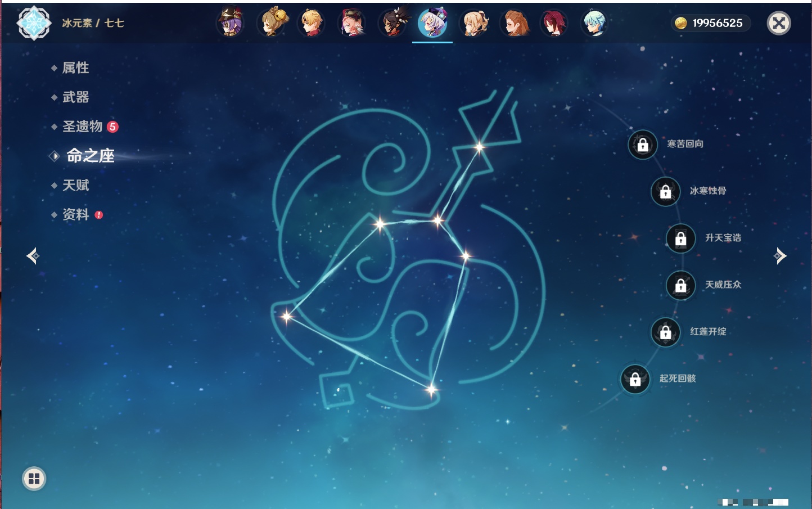Viewport: 812px width, 509px height.
Task: Click the 冰元素 / 七七 title text
Action: 93,23
